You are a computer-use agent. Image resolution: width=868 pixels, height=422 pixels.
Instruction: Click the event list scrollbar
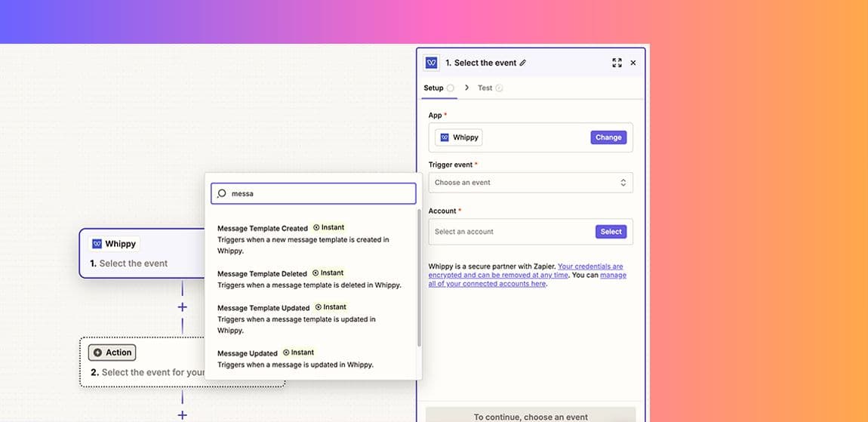419,278
